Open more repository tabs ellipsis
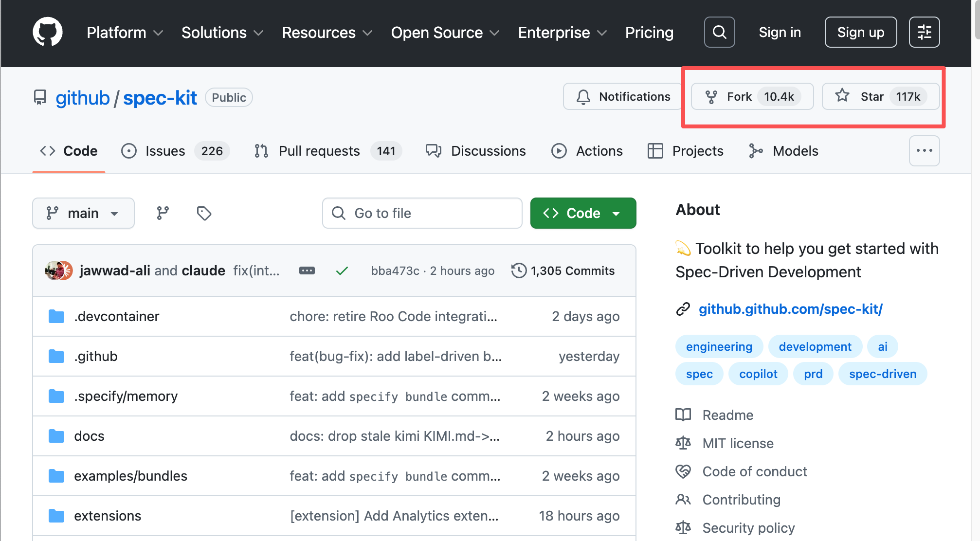Image resolution: width=980 pixels, height=541 pixels. (x=924, y=151)
